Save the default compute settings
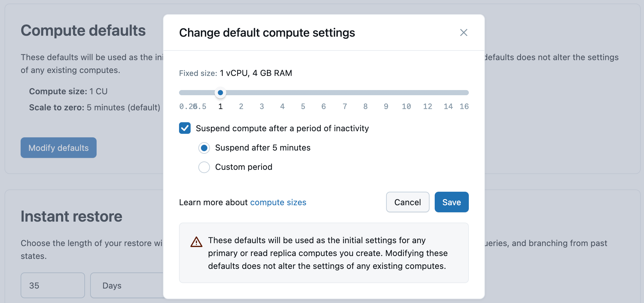Screen dimensions: 644x303 pyautogui.click(x=451, y=202)
